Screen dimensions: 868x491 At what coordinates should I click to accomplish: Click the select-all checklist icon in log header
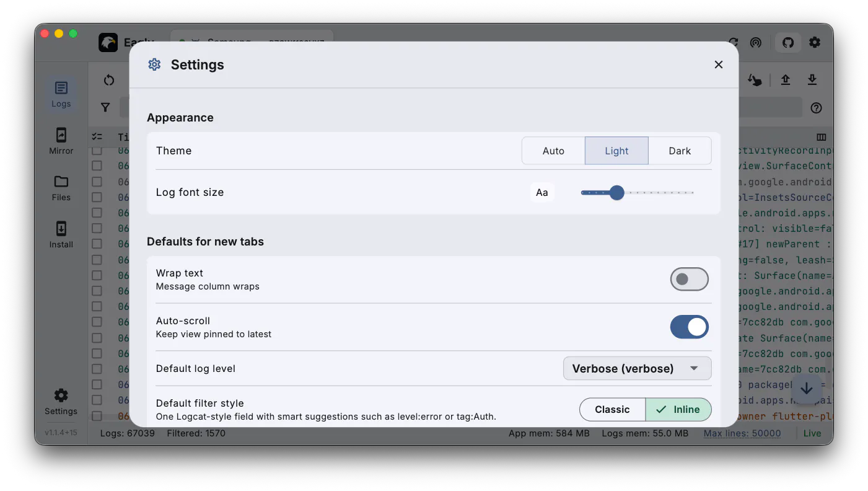97,136
